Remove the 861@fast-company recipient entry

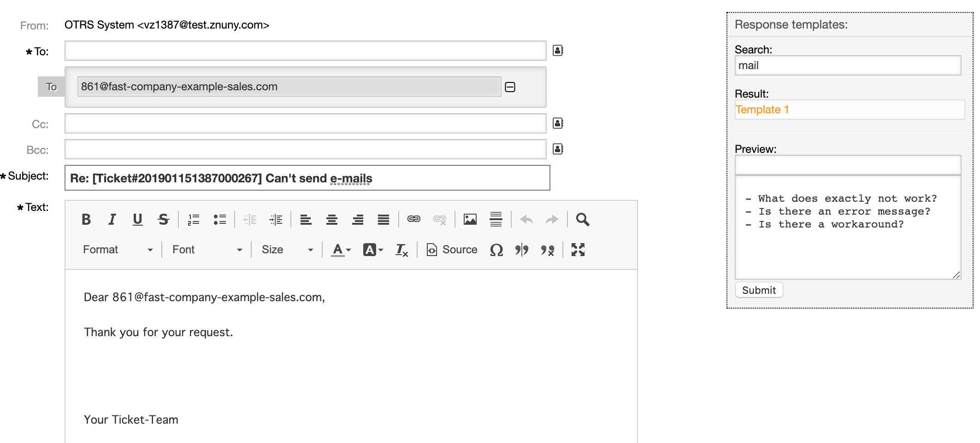pos(510,87)
